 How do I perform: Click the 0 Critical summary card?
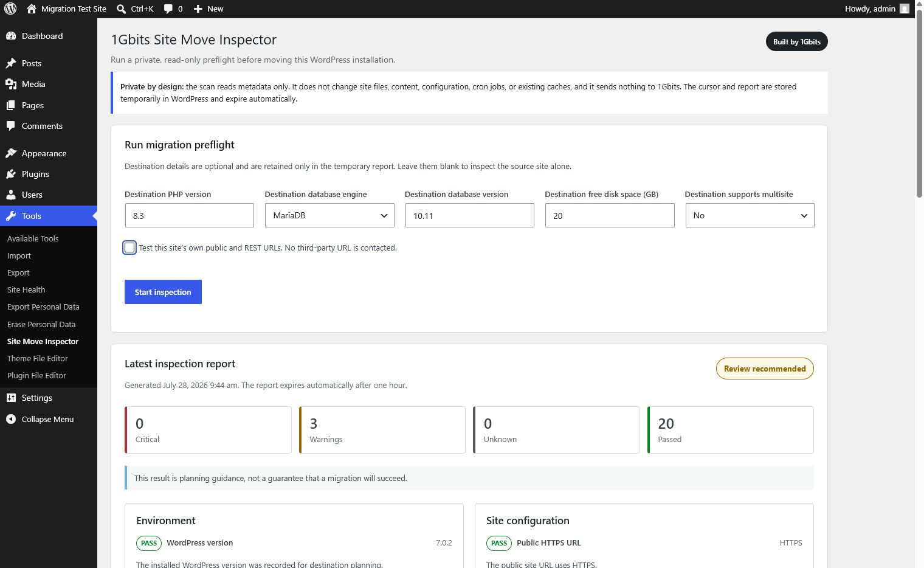[208, 430]
